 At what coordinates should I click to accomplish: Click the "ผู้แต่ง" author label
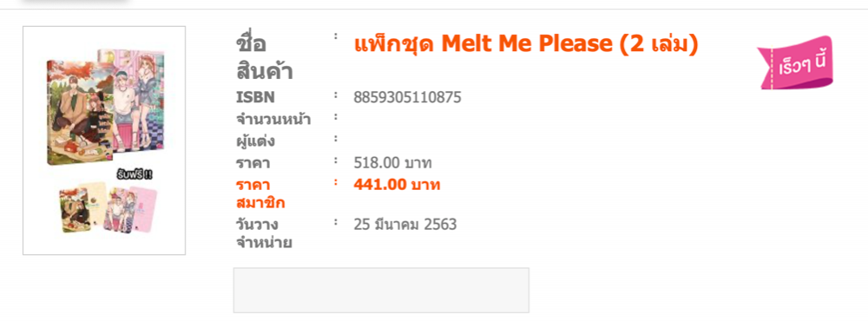point(256,141)
